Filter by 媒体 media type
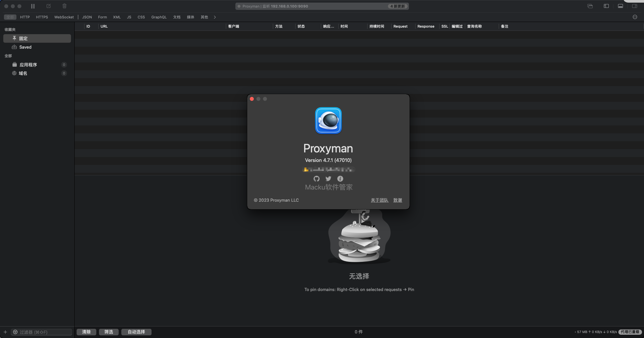Viewport: 644px width, 338px height. click(x=191, y=17)
